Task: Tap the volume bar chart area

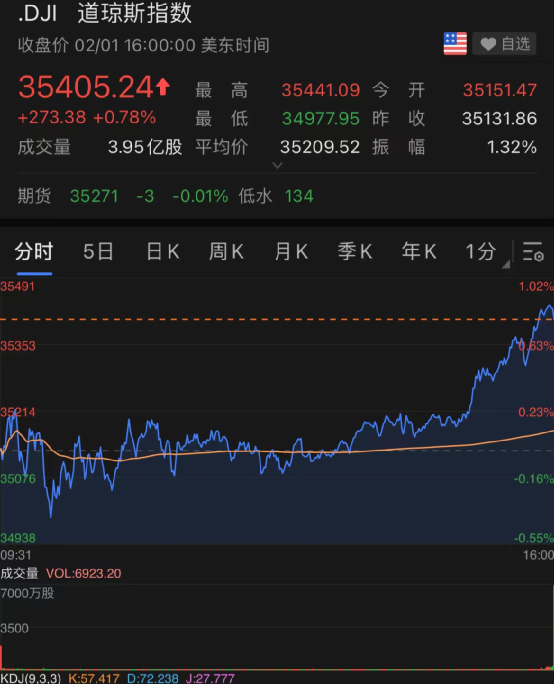Action: [277, 627]
